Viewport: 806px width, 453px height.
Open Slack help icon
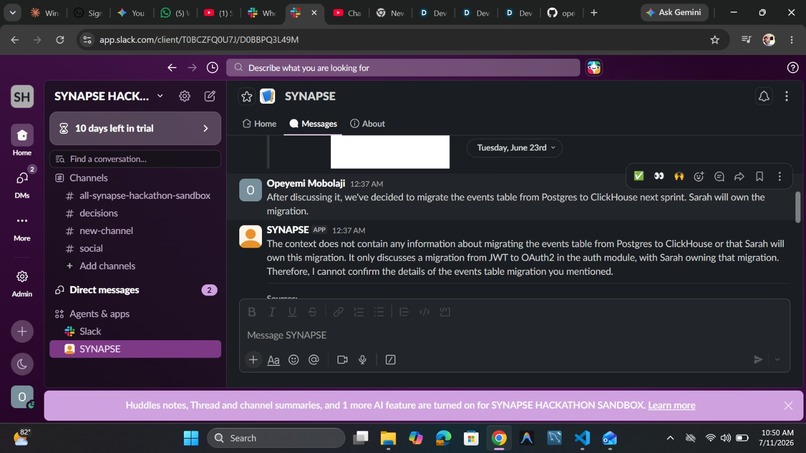click(x=793, y=67)
